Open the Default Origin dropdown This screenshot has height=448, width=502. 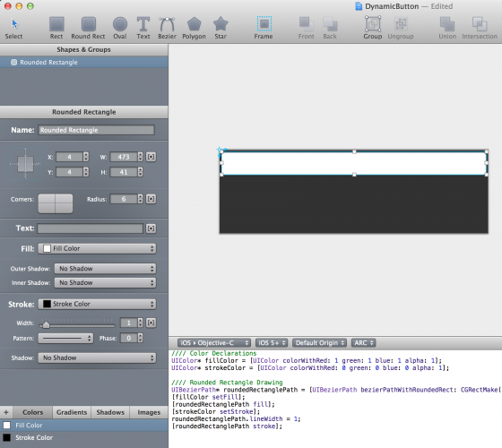click(319, 343)
